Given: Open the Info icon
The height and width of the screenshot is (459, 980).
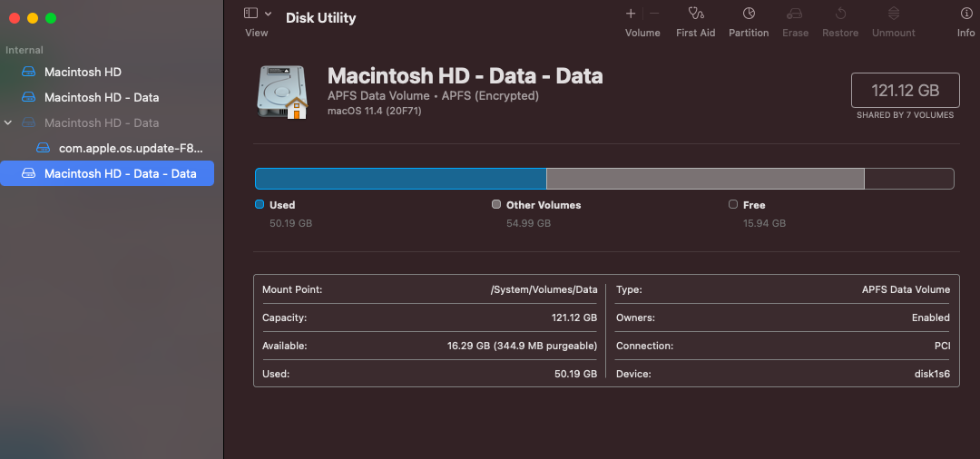Looking at the screenshot, I should [966, 13].
